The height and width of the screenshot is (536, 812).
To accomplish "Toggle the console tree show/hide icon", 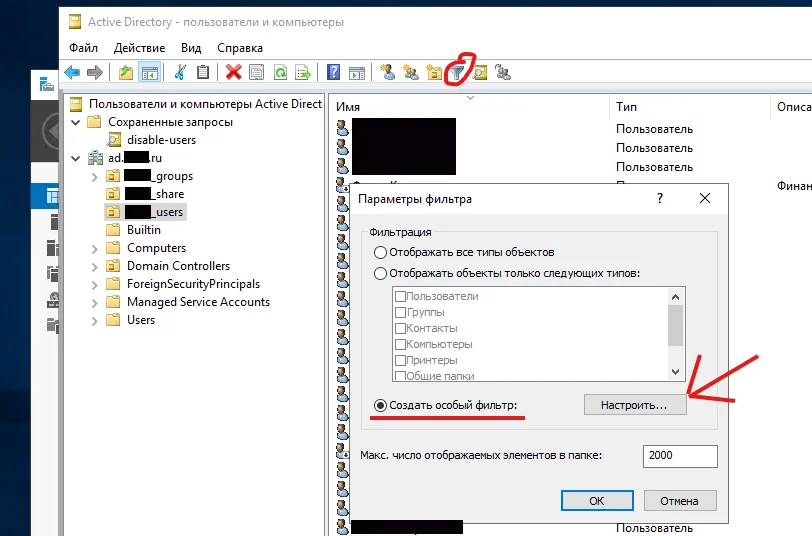I will click(x=150, y=73).
